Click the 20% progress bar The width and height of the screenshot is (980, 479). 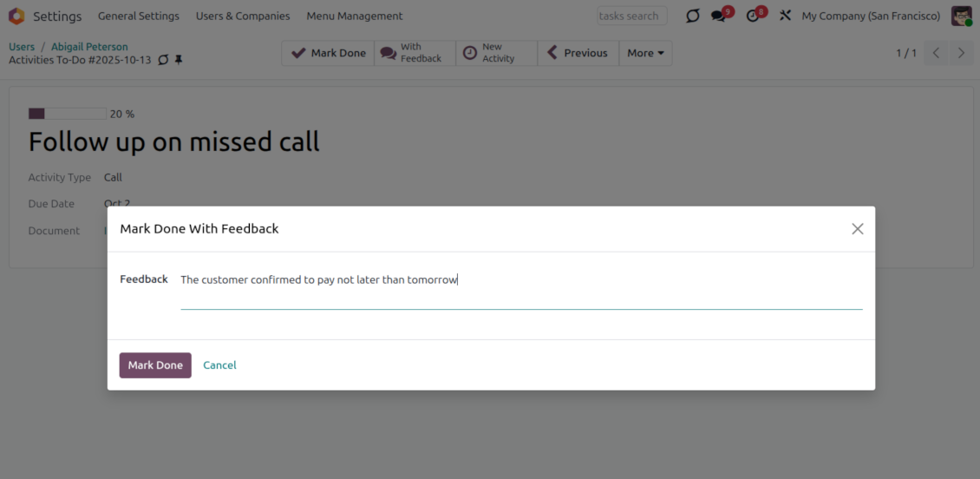[x=68, y=114]
